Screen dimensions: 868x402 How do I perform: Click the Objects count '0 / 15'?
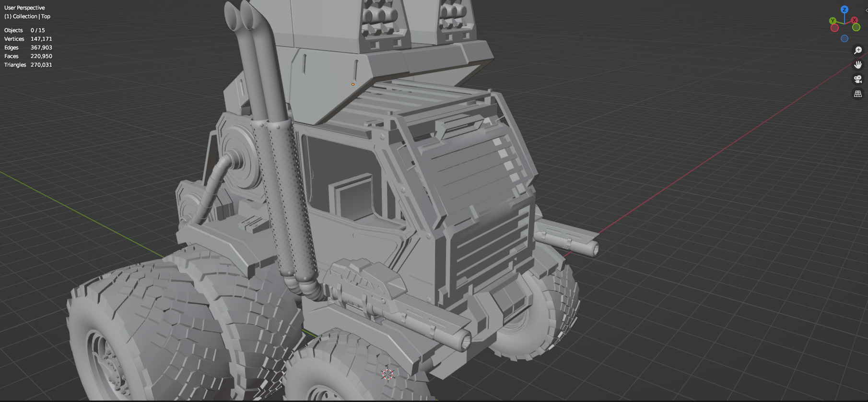point(38,30)
